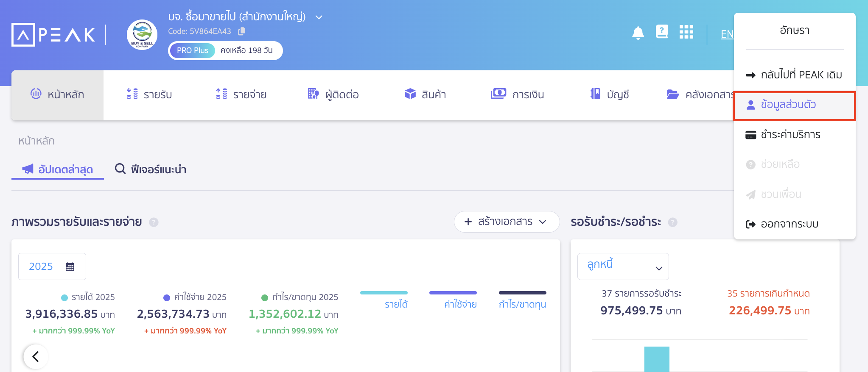
Task: Click help icon beside รอรับชำระ/รอชำระ
Action: (672, 222)
